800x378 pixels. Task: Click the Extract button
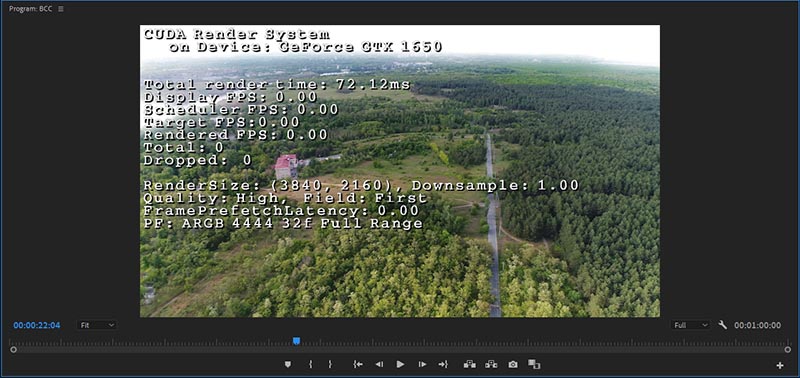(491, 364)
